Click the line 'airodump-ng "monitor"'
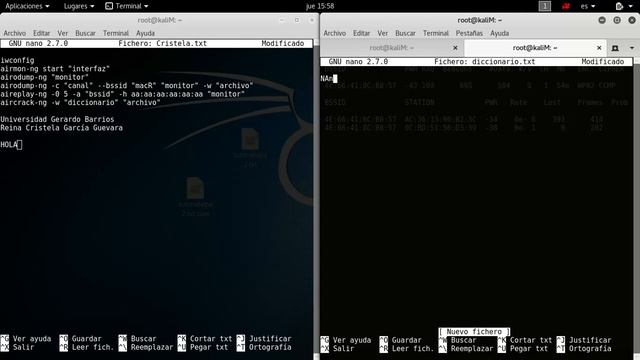The image size is (640, 360). click(x=44, y=77)
